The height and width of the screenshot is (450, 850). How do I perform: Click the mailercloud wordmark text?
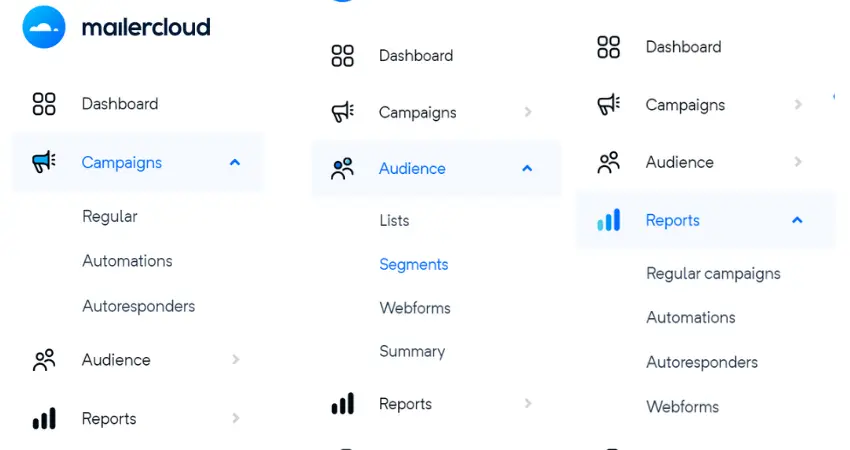click(146, 27)
